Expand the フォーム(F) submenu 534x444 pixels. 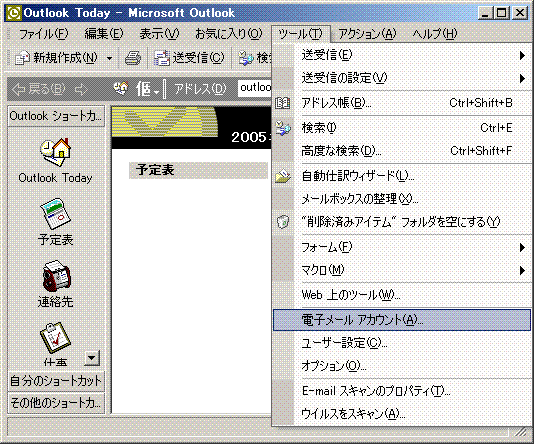coord(522,247)
